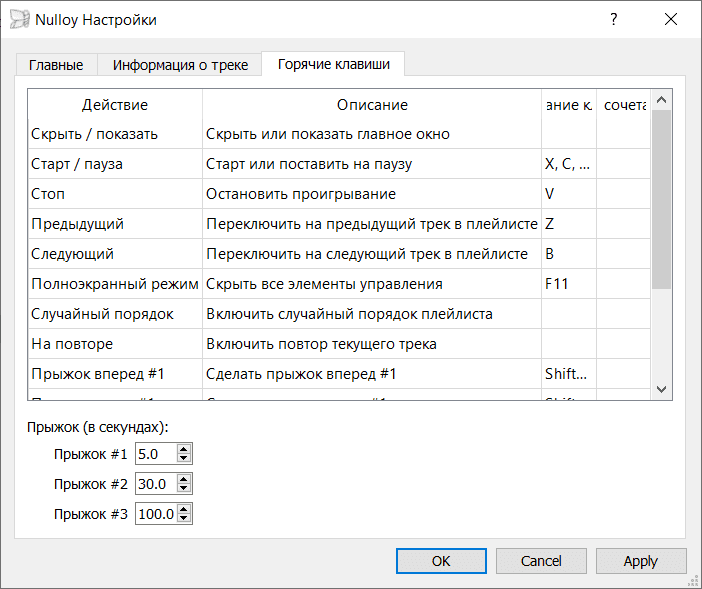Apply the settings changes
This screenshot has width=702, height=589.
click(640, 561)
